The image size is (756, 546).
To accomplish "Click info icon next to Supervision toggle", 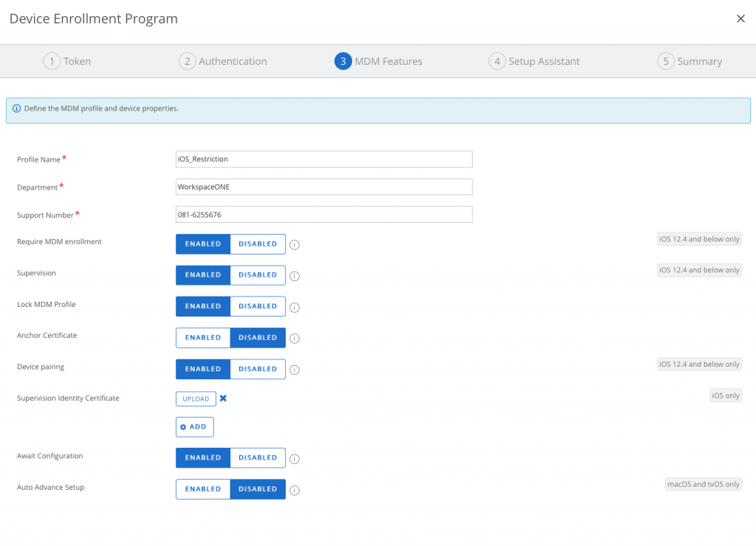I will point(294,276).
